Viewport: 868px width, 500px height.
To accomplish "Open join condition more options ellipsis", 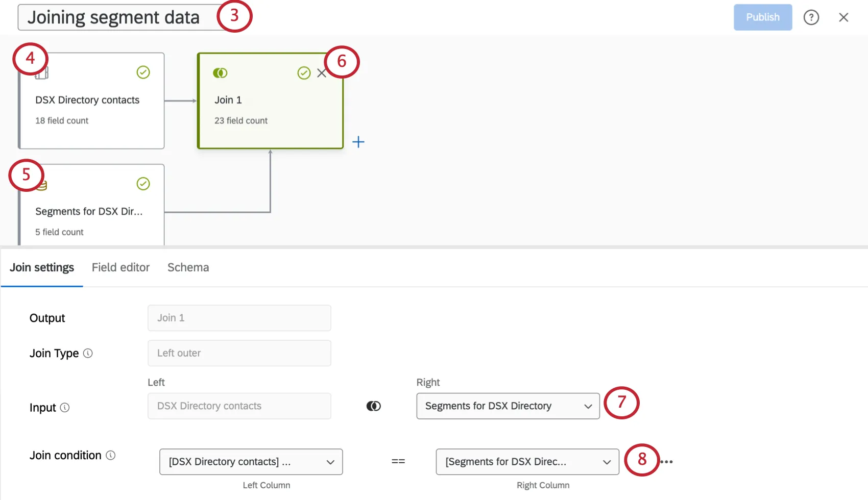I will [667, 462].
